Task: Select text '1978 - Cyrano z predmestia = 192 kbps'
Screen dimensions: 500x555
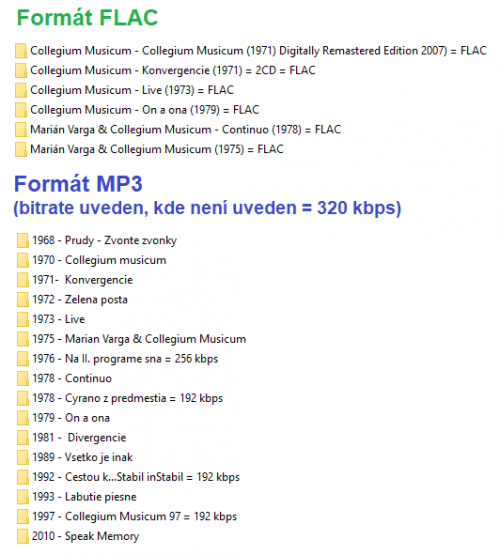Action: 127,398
